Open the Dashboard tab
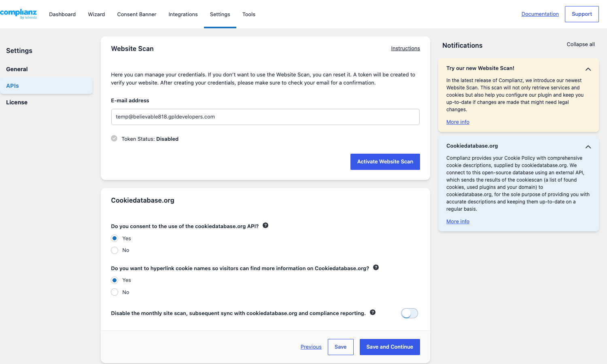The height and width of the screenshot is (364, 607). click(x=62, y=14)
